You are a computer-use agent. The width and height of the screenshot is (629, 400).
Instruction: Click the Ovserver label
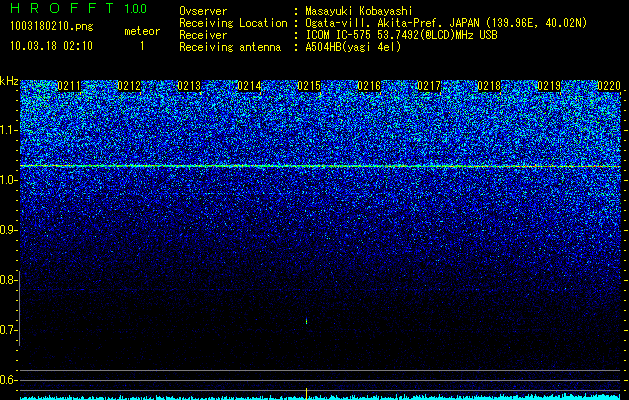[203, 11]
